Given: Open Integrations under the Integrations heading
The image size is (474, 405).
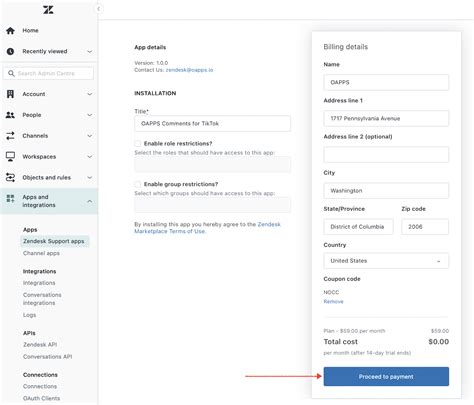Looking at the screenshot, I should click(39, 283).
